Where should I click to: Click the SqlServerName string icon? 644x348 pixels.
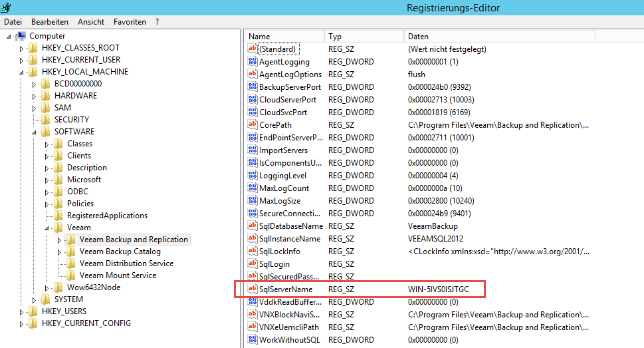[x=252, y=289]
